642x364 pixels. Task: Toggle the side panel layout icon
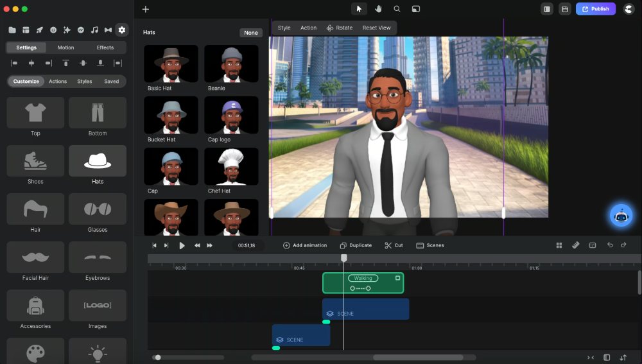click(x=547, y=9)
